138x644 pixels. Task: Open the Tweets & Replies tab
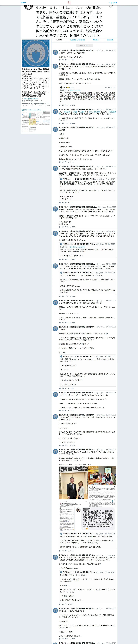pos(77,40)
